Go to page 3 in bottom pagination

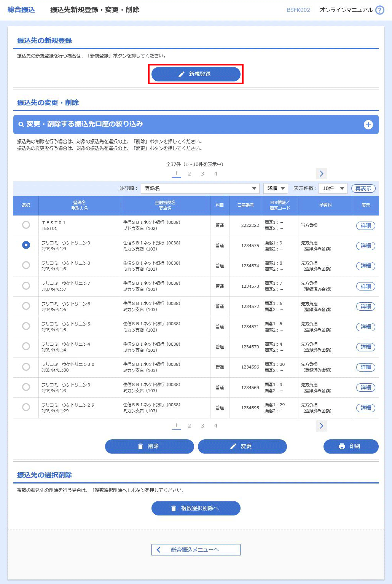[x=202, y=426]
